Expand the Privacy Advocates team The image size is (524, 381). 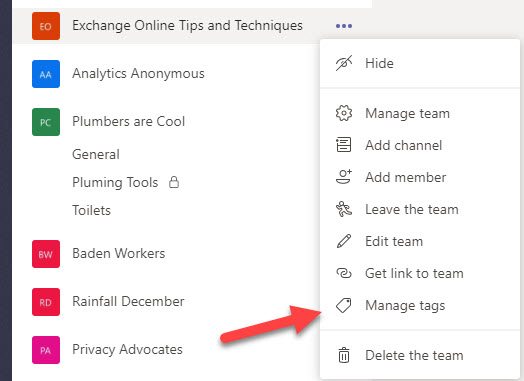127,350
